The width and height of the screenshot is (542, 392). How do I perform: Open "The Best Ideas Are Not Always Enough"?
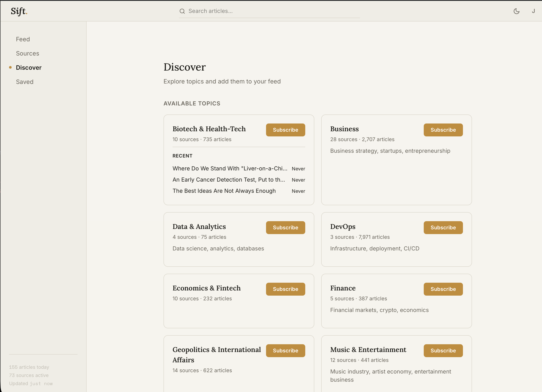click(x=224, y=191)
